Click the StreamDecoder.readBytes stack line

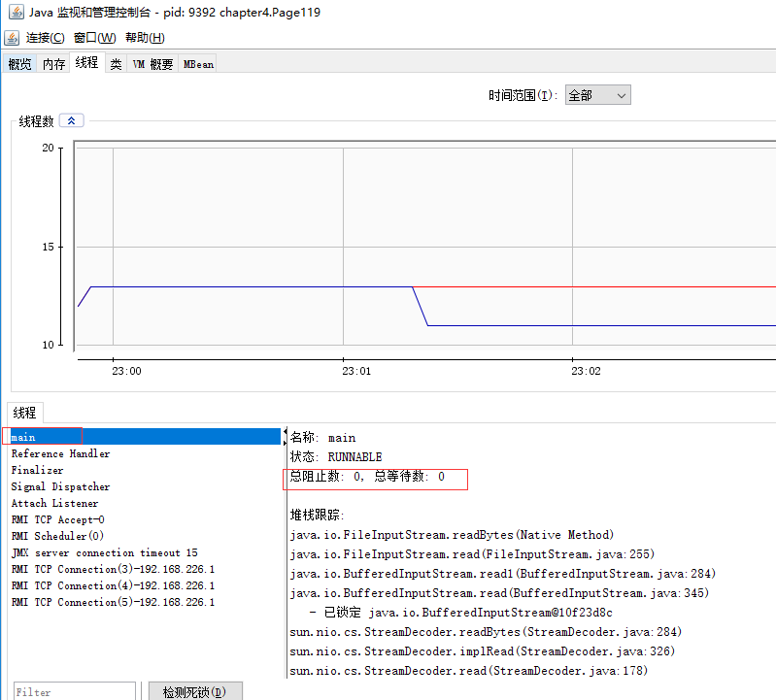pyautogui.click(x=486, y=632)
